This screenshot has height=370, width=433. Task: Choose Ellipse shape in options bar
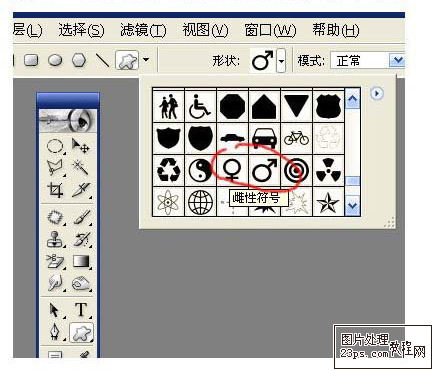(55, 61)
